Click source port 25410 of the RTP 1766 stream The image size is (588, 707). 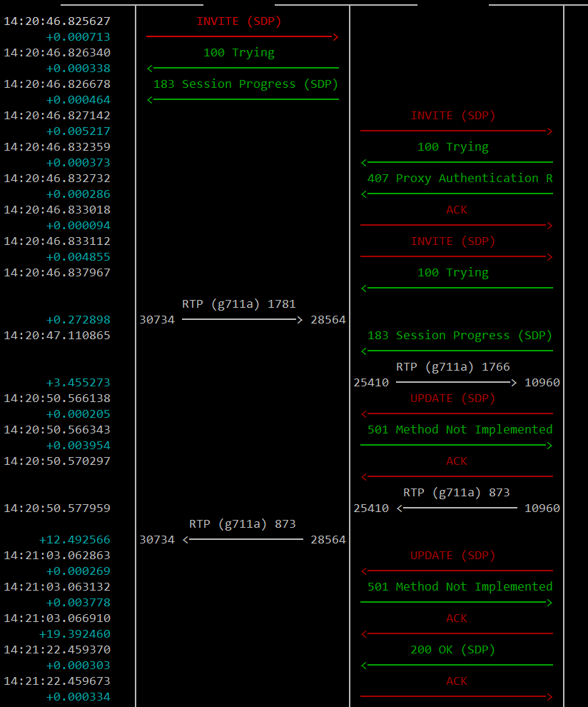(371, 383)
